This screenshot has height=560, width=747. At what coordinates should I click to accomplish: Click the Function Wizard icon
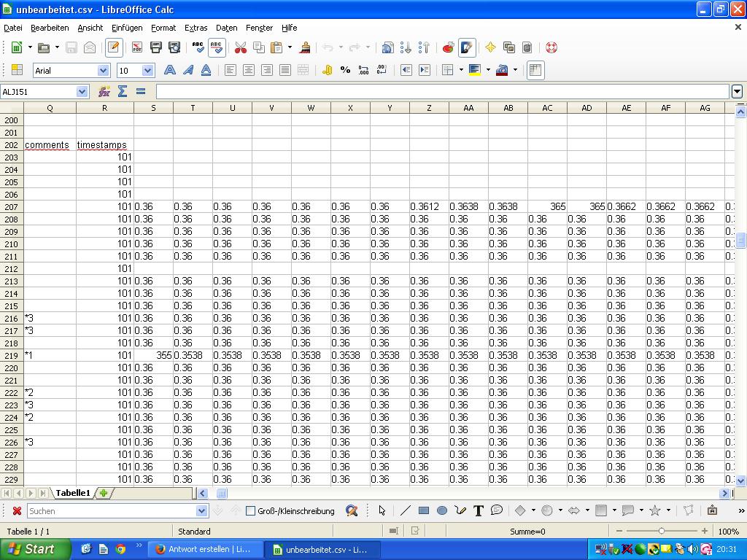pyautogui.click(x=104, y=91)
